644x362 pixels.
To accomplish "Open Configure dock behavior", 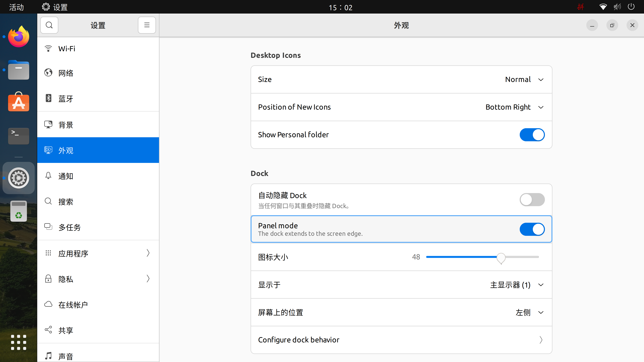I will (401, 340).
